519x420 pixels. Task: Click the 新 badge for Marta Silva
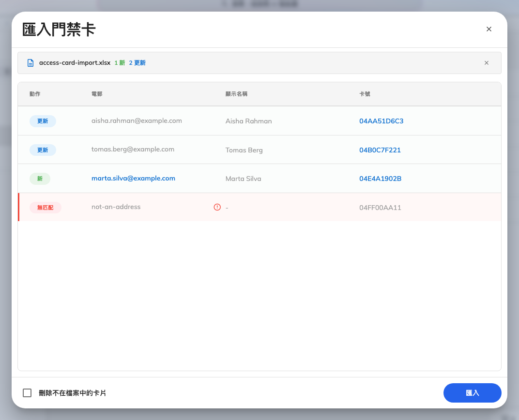coord(40,179)
